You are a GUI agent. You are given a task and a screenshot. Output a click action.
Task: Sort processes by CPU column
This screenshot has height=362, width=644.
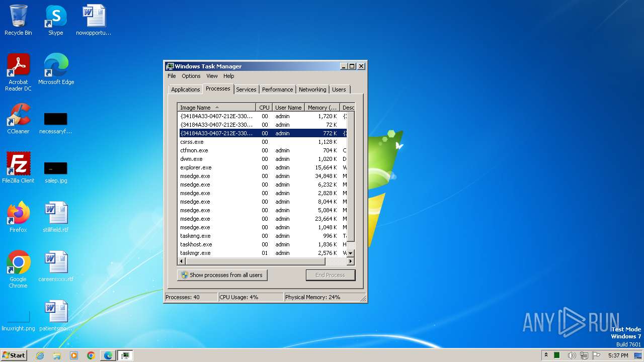point(264,108)
